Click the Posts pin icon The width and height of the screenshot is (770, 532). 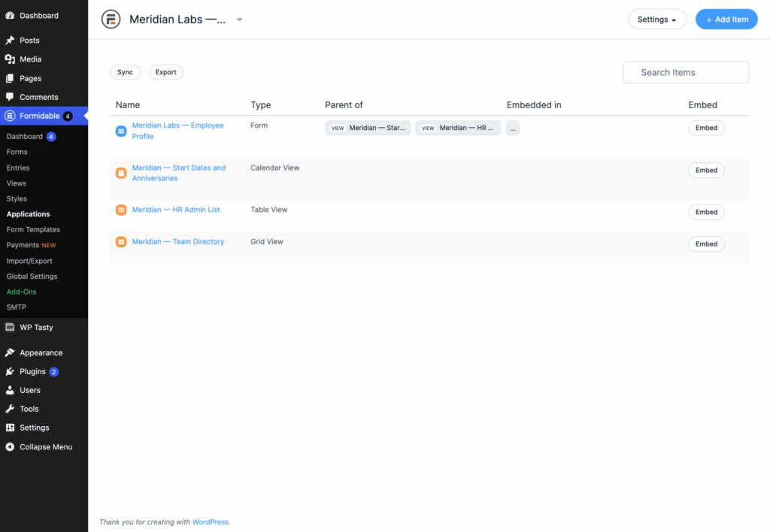10,41
